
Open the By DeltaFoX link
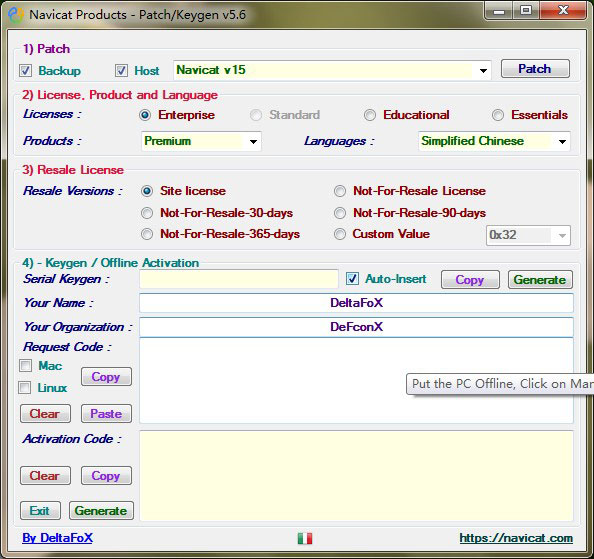(58, 538)
